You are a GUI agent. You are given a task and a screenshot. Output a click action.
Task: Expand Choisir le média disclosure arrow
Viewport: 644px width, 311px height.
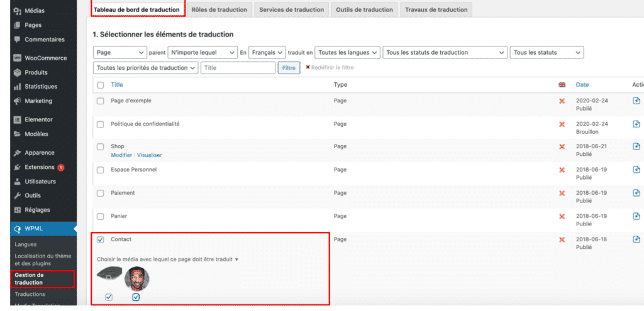[236, 259]
